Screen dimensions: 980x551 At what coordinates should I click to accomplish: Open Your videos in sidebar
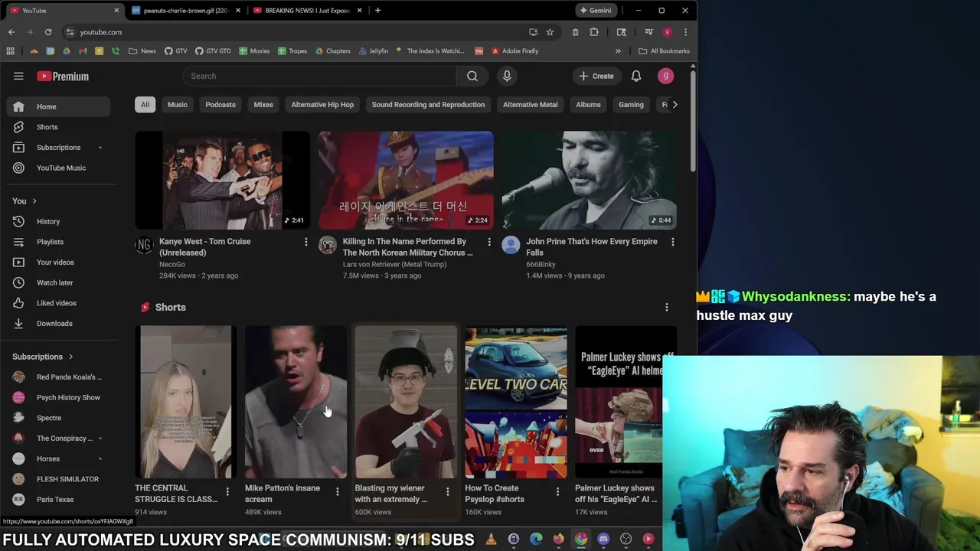[58, 262]
